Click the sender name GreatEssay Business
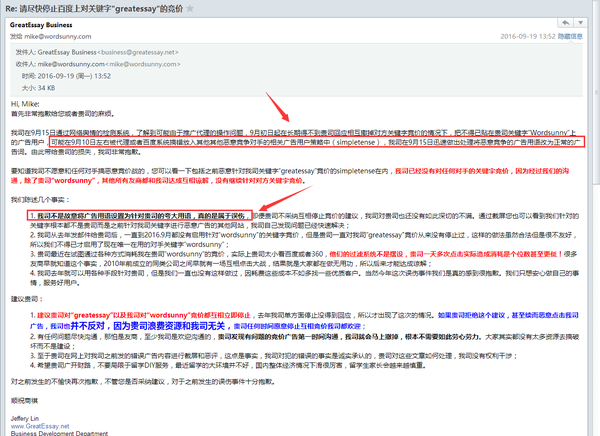The image size is (600, 436). [41, 25]
